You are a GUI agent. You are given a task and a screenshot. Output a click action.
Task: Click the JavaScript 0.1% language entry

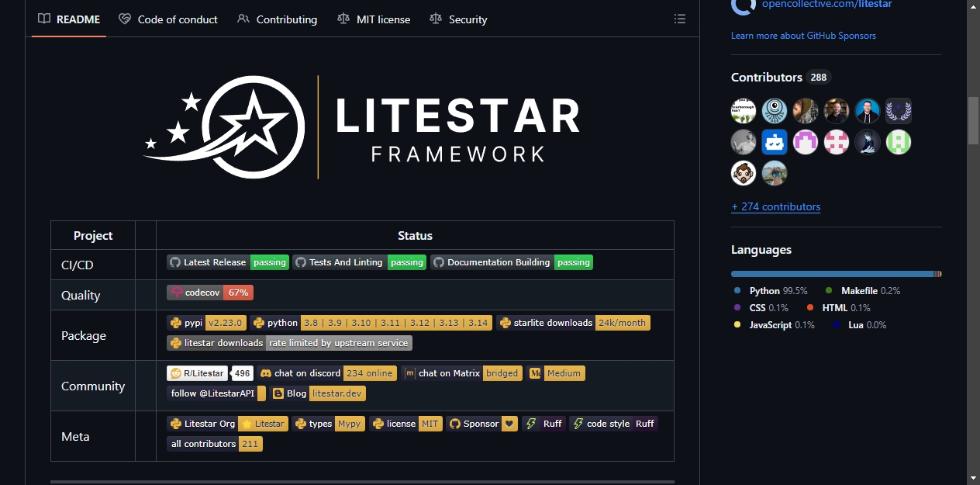[774, 325]
